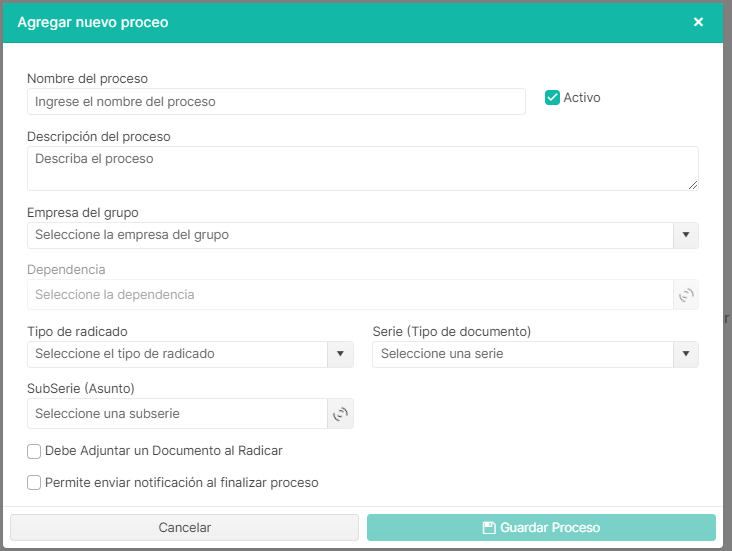Click the Seleccione el tipo de radicado field

point(177,354)
